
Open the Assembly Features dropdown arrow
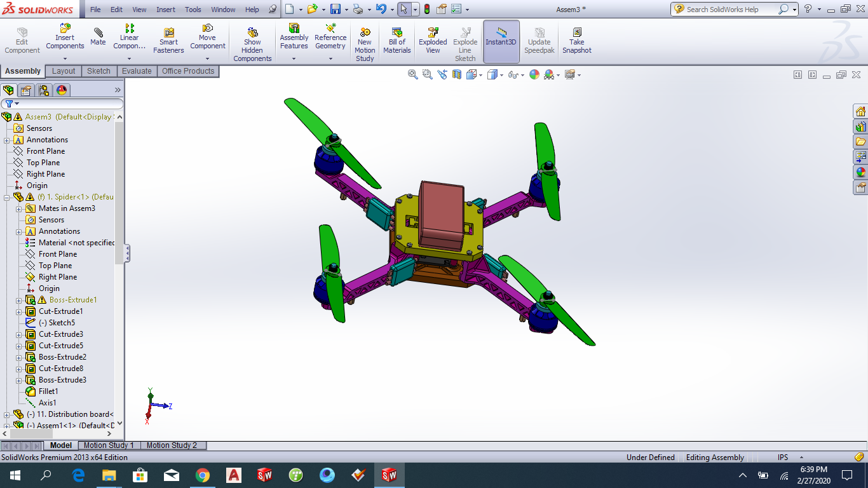pyautogui.click(x=294, y=58)
